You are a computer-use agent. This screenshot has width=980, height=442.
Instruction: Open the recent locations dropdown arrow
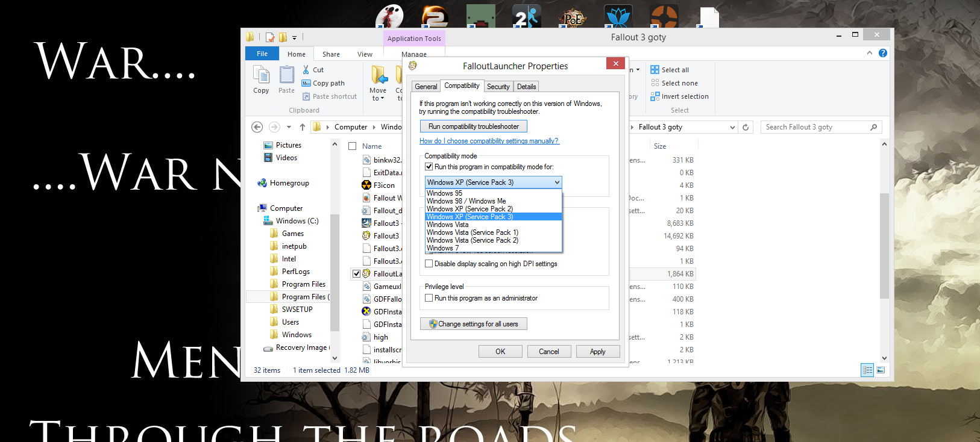(x=289, y=127)
